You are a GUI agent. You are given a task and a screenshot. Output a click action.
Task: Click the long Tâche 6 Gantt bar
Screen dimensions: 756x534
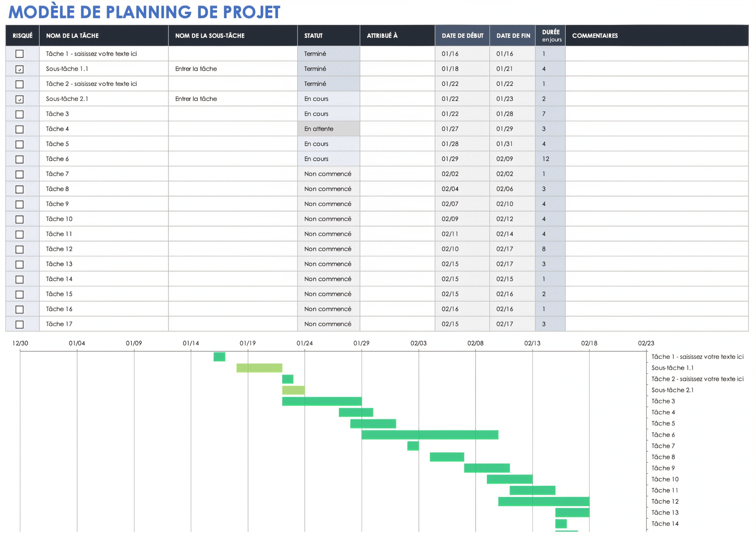[x=430, y=435]
